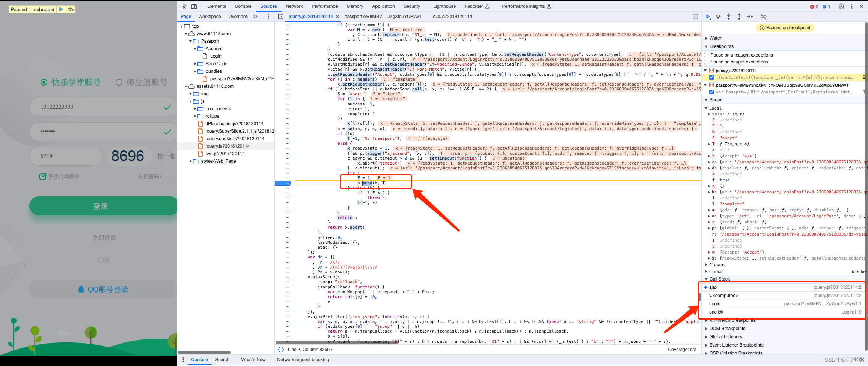
Task: Resume script execution in debugger toolbar
Action: (708, 16)
